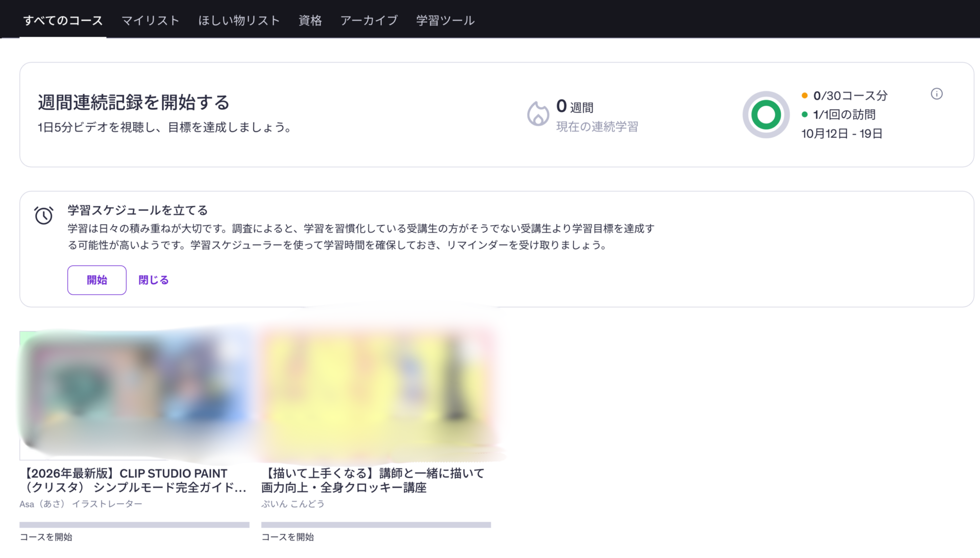Switch to the マイリスト tab
This screenshot has width=980, height=558.
[151, 20]
